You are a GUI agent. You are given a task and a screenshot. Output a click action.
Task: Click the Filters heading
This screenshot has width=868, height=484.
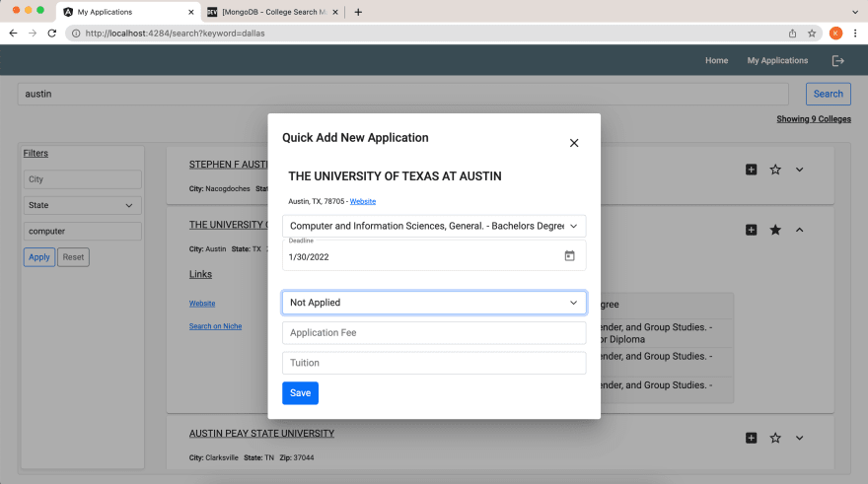coord(36,153)
